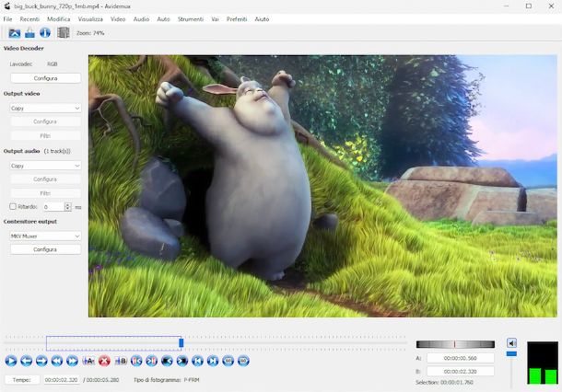
Task: Click the Tempo current time field
Action: (x=60, y=380)
